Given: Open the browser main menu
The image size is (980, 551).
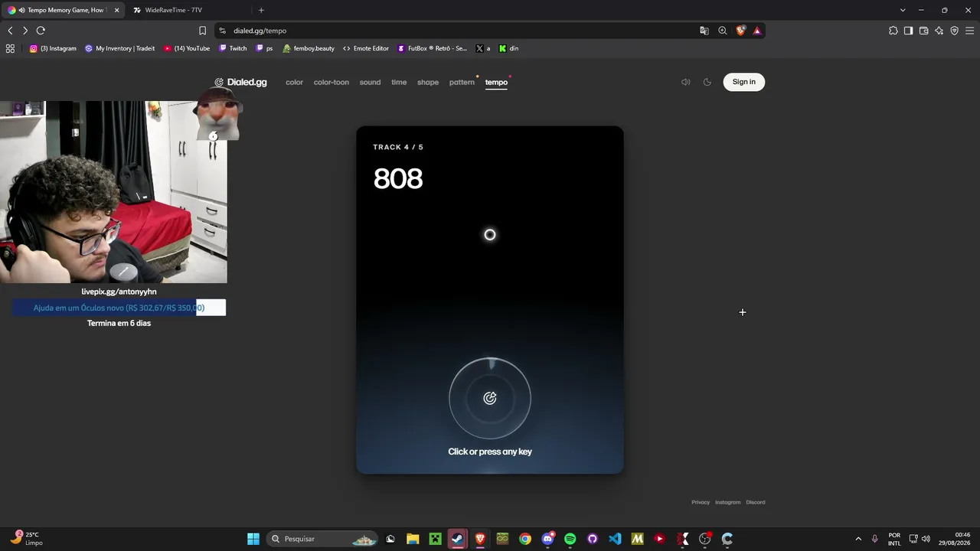Looking at the screenshot, I should coord(970,31).
